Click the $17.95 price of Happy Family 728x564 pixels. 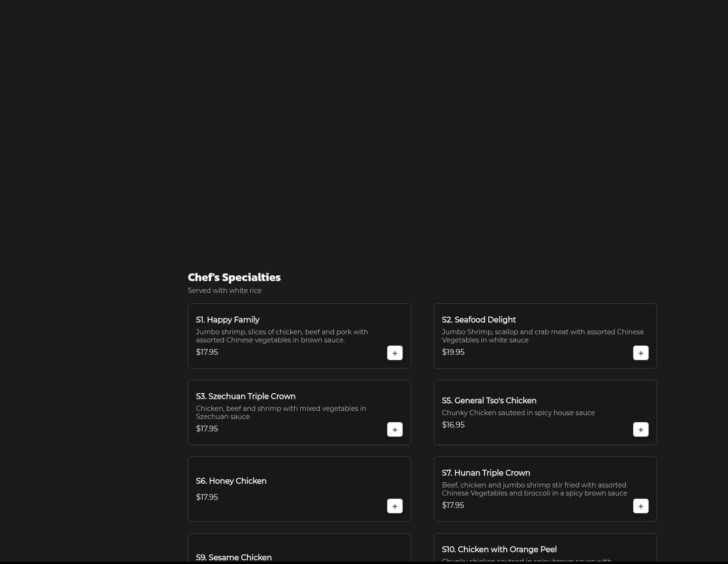207,352
